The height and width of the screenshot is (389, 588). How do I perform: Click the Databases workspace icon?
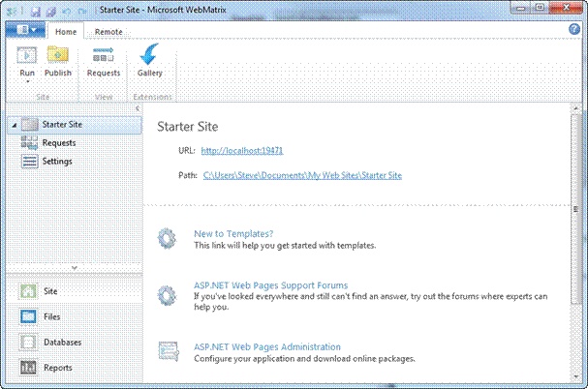[x=28, y=343]
